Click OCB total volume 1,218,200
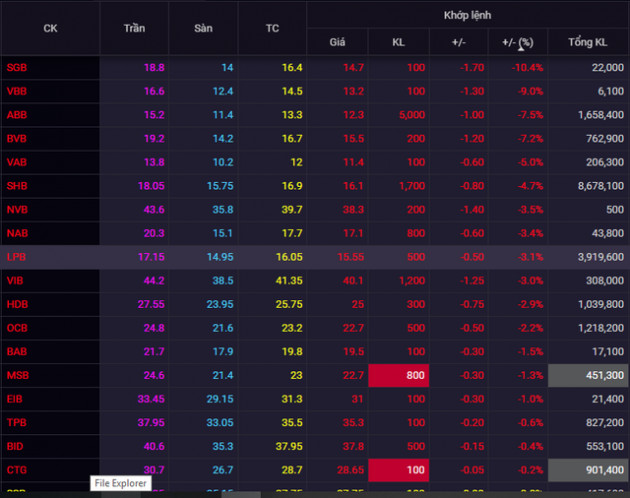The width and height of the screenshot is (630, 498). click(601, 328)
